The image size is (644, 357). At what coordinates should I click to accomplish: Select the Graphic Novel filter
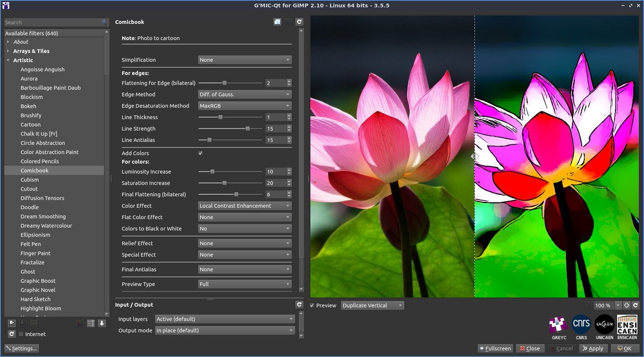pyautogui.click(x=38, y=290)
